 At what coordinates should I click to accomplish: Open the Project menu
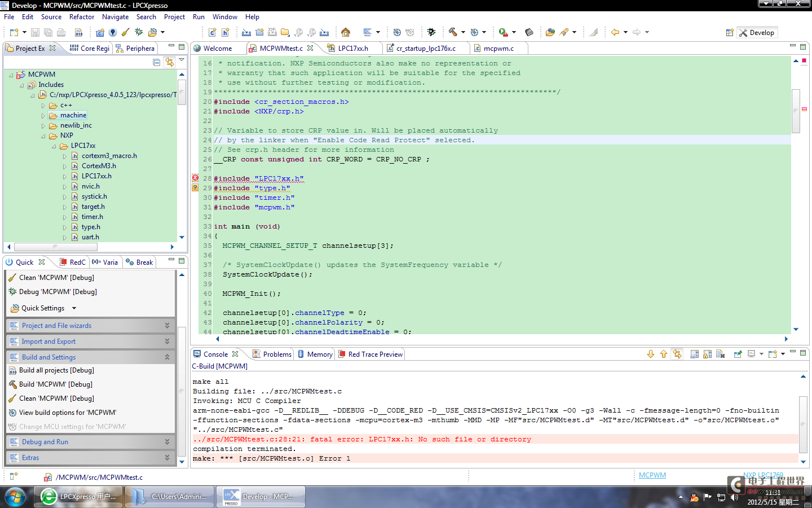click(x=174, y=17)
